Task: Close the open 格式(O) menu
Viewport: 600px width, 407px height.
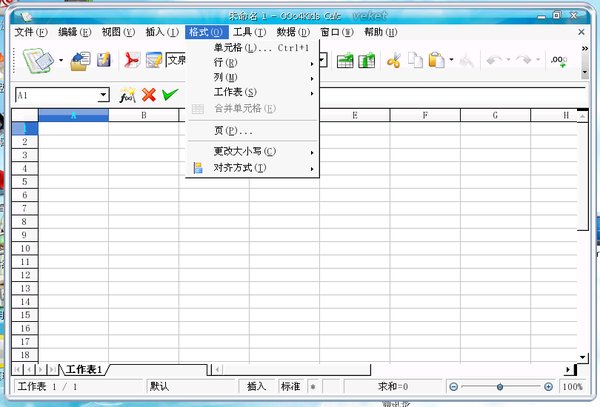Action: 207,32
